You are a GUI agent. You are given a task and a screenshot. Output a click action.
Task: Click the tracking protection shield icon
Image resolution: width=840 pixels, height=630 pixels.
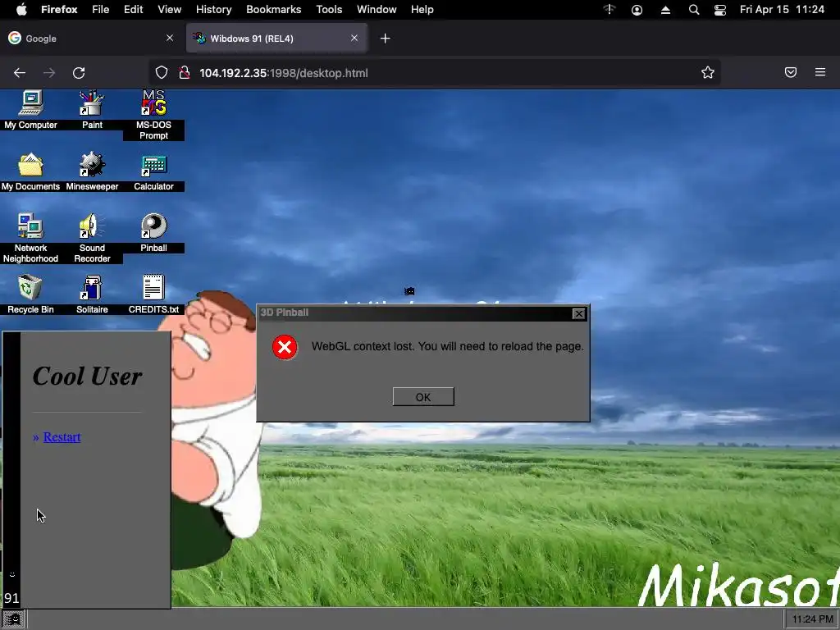click(162, 73)
